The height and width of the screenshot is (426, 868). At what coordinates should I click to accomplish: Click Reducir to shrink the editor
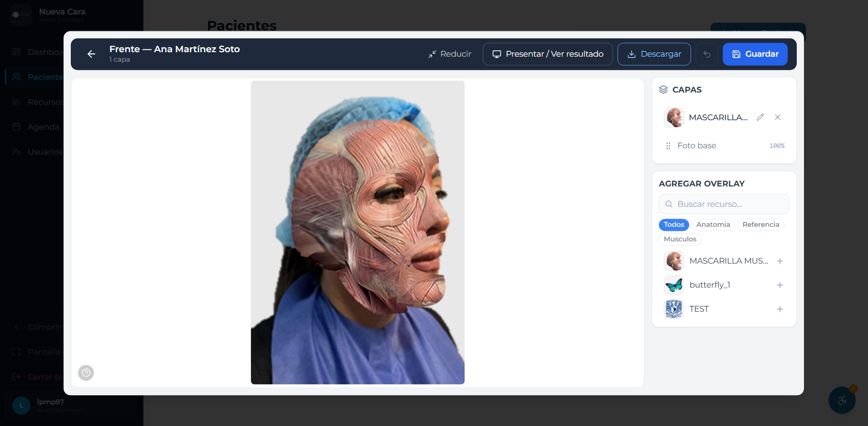point(450,54)
